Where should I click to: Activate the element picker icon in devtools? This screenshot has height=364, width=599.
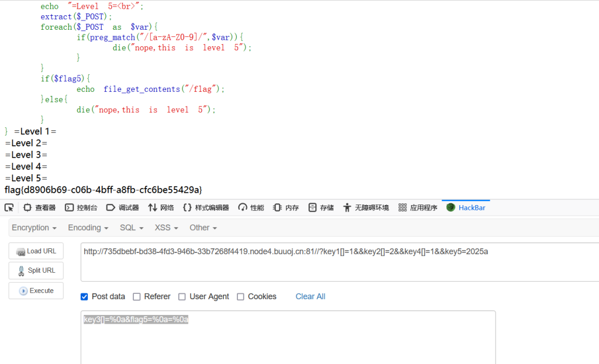point(9,207)
